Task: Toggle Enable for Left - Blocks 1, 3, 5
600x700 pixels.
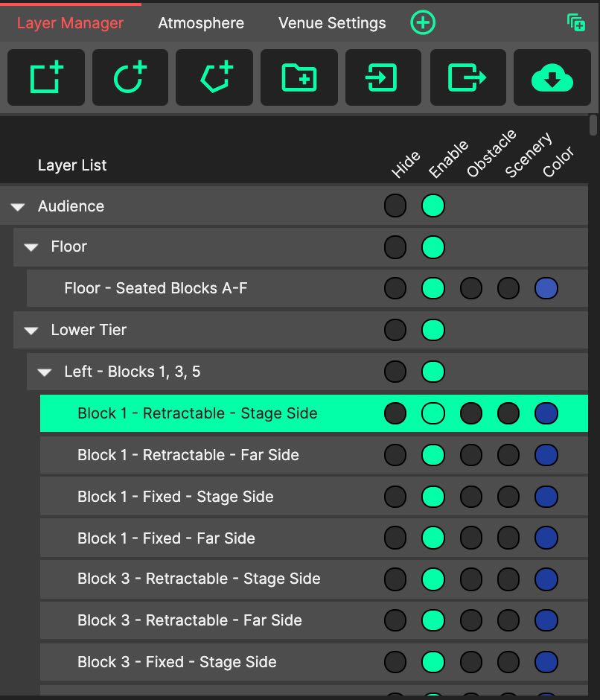Action: pyautogui.click(x=433, y=372)
